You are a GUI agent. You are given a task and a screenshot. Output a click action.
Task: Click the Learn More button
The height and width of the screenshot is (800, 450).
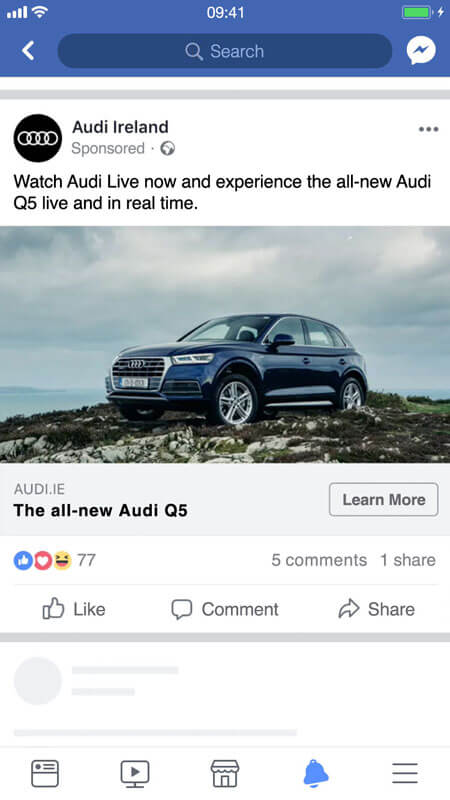pyautogui.click(x=384, y=499)
